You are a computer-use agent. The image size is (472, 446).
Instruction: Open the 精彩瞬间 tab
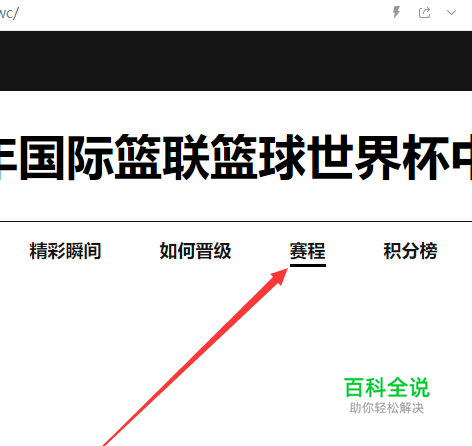point(65,251)
